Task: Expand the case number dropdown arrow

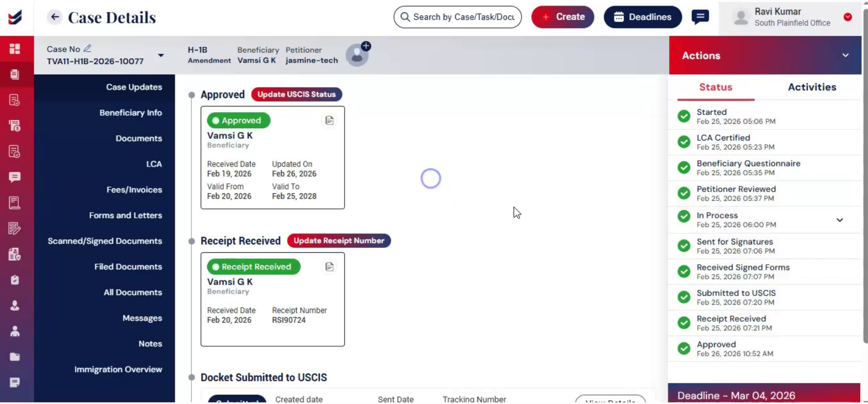Action: click(161, 55)
